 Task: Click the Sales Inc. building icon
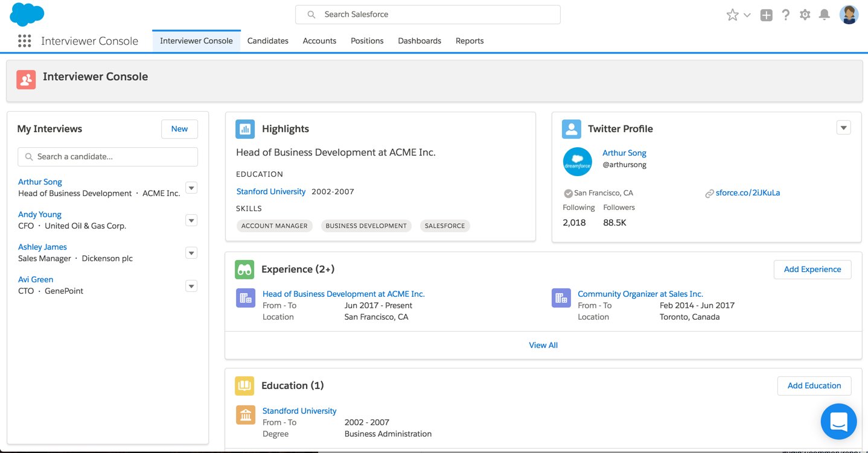[561, 298]
